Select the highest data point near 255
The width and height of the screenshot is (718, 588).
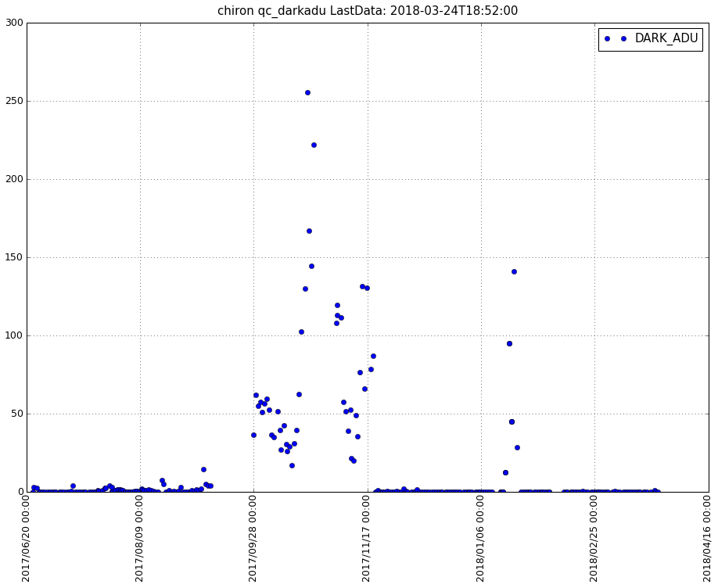(307, 92)
